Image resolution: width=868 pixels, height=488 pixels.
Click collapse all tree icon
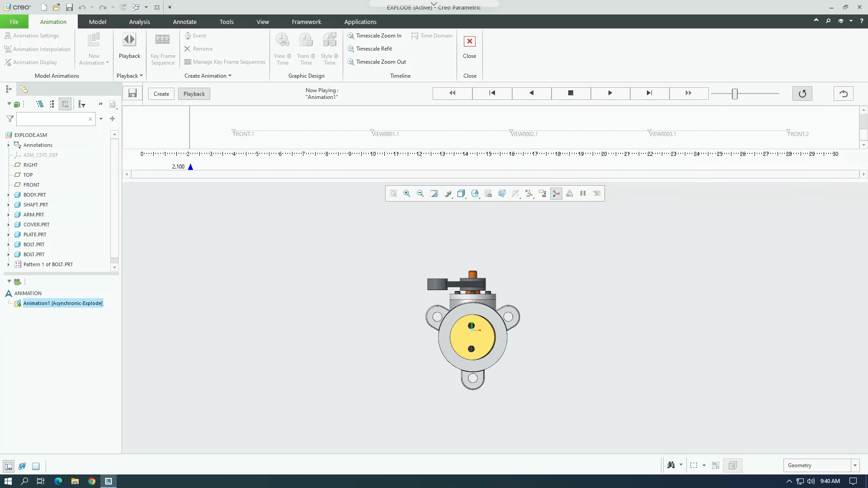(x=52, y=104)
